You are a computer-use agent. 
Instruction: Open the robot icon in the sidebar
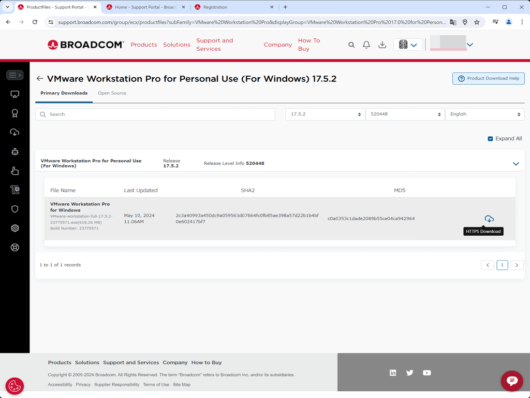coord(15,151)
